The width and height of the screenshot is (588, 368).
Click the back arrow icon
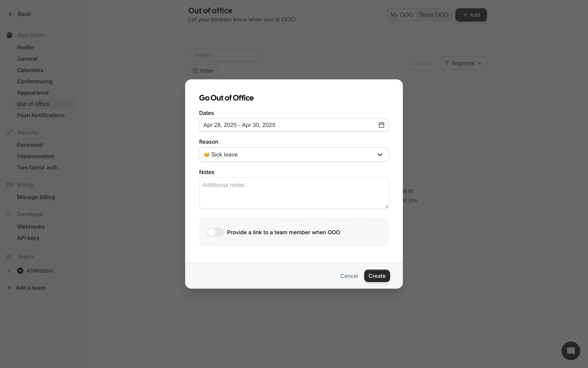[x=11, y=14]
